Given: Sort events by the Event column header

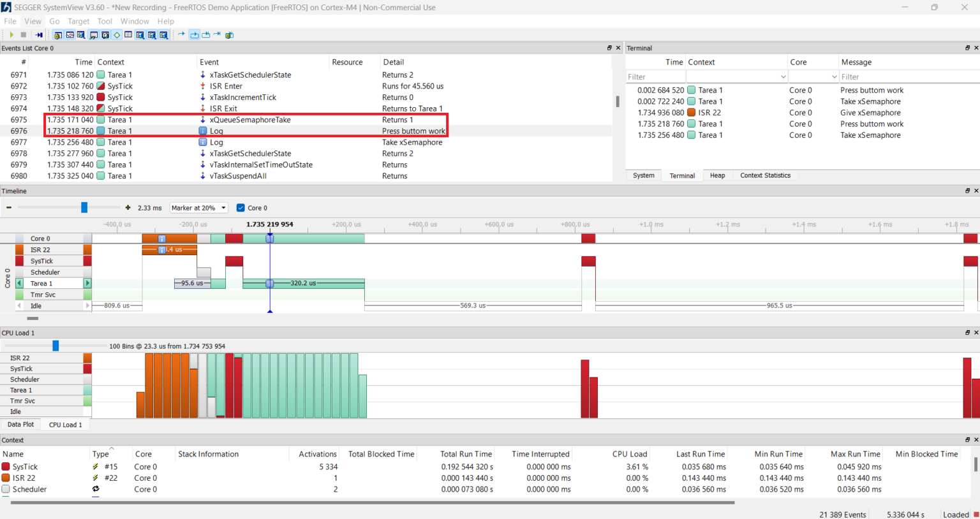Looking at the screenshot, I should point(263,62).
